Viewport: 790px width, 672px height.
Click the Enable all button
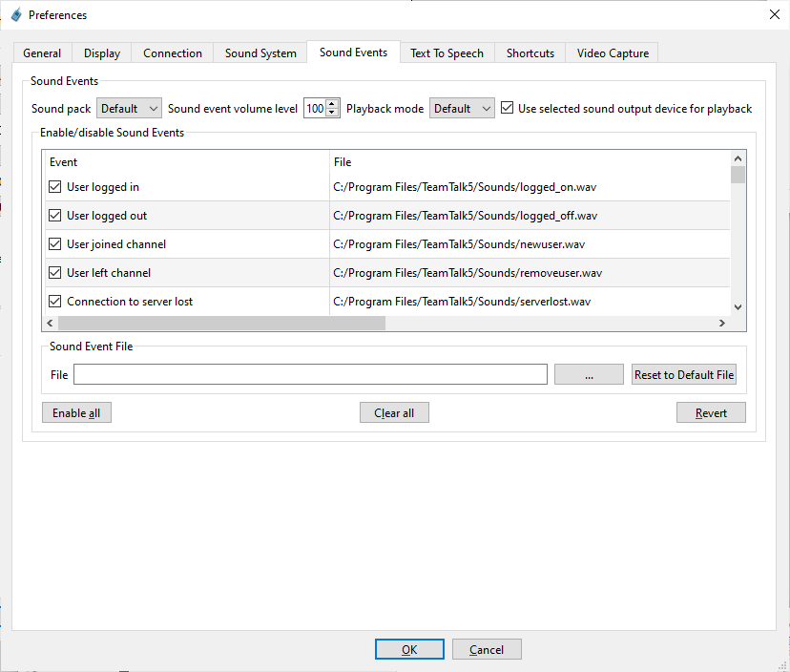point(76,413)
